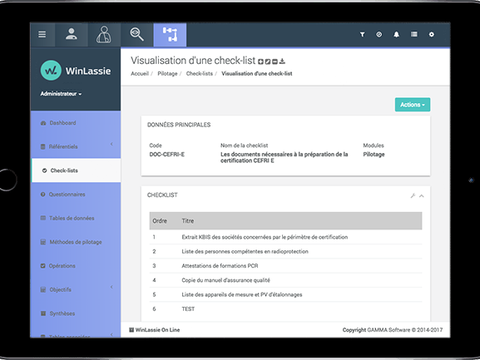Click the download icon beside the title
This screenshot has height=360, width=480.
point(282,61)
